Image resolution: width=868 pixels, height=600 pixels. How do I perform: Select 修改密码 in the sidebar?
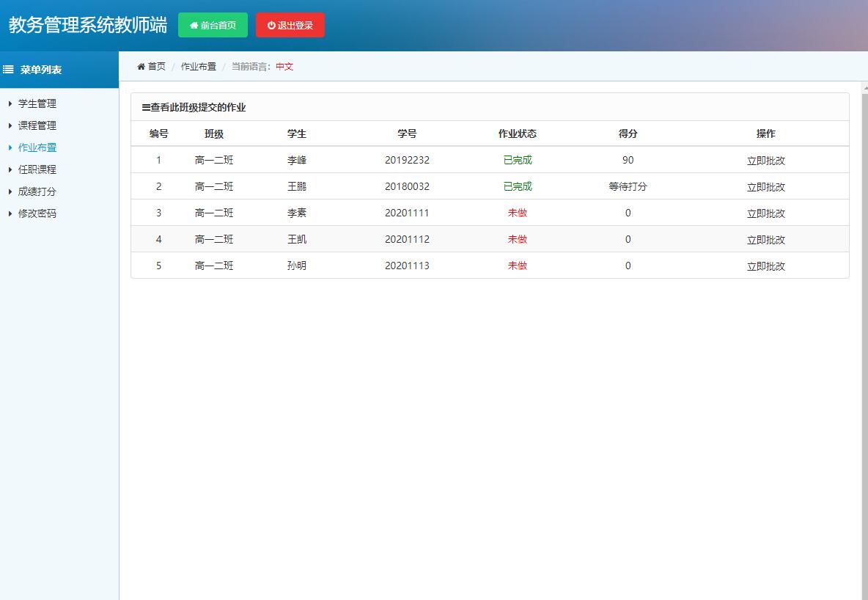pyautogui.click(x=36, y=213)
